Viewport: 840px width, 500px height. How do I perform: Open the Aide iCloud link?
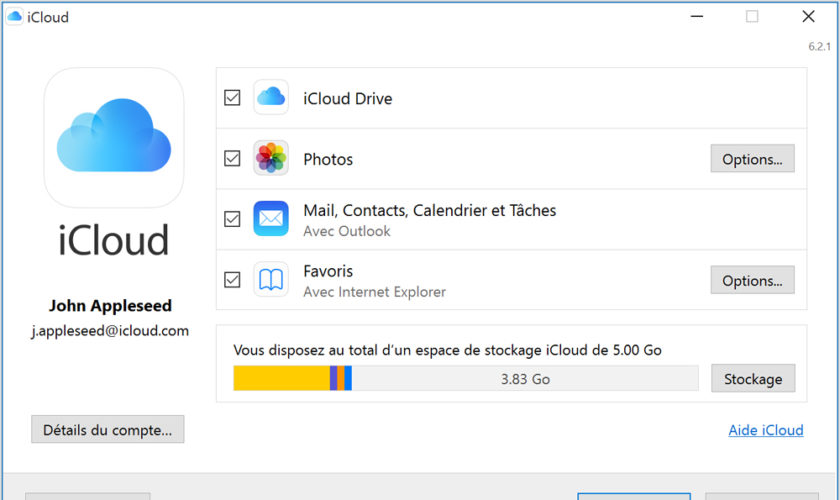[765, 430]
